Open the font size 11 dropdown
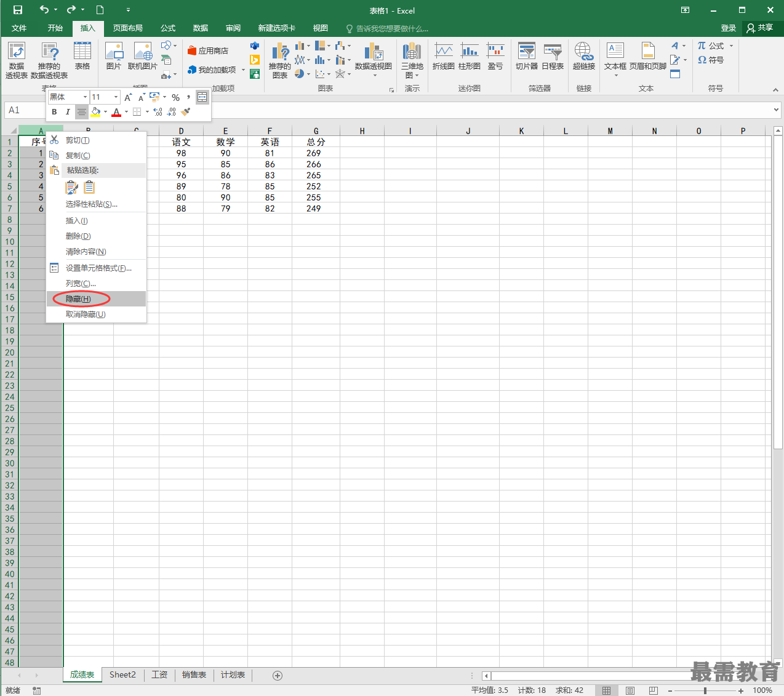 [x=116, y=97]
